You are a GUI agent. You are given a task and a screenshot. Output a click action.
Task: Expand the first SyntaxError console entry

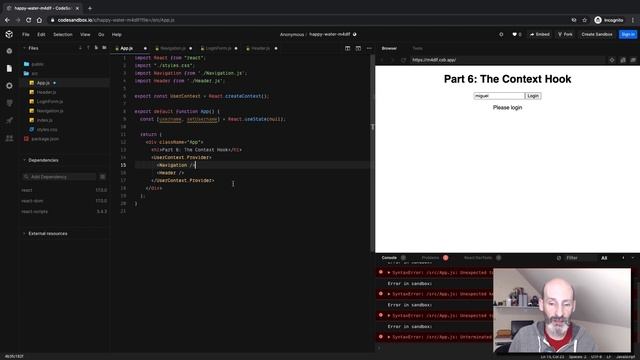(x=389, y=273)
